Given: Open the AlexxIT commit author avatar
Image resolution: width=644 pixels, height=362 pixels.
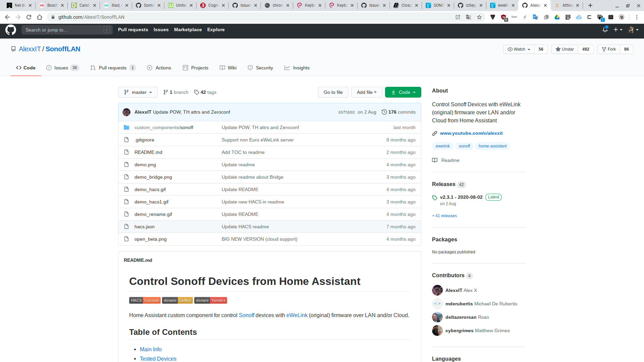Looking at the screenshot, I should 126,112.
